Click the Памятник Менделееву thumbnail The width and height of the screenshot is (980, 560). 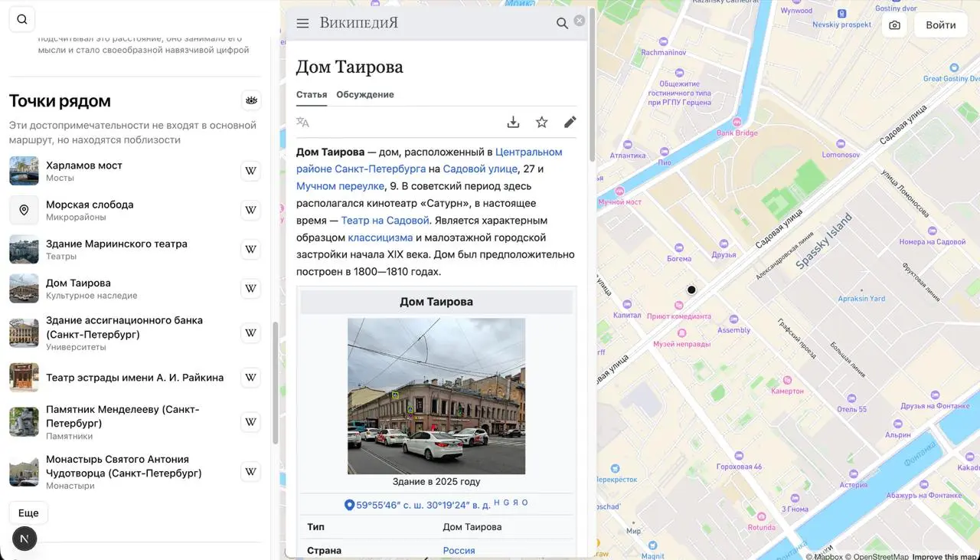[x=24, y=422]
